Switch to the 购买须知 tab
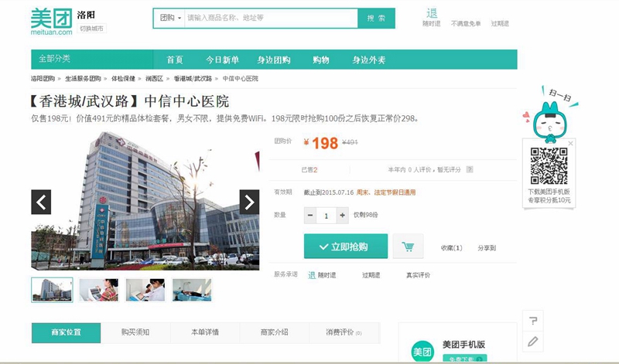This screenshot has width=619, height=364. tap(135, 332)
